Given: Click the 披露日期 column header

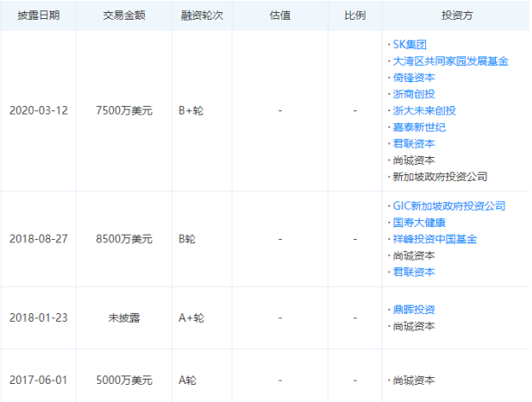Looking at the screenshot, I should click(x=39, y=16).
